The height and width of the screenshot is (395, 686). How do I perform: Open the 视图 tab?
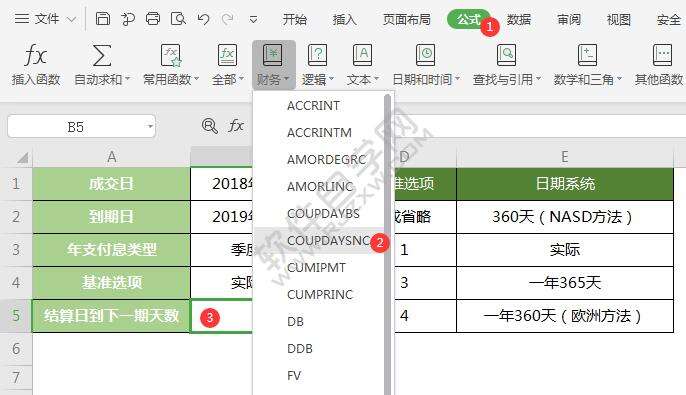[x=619, y=19]
